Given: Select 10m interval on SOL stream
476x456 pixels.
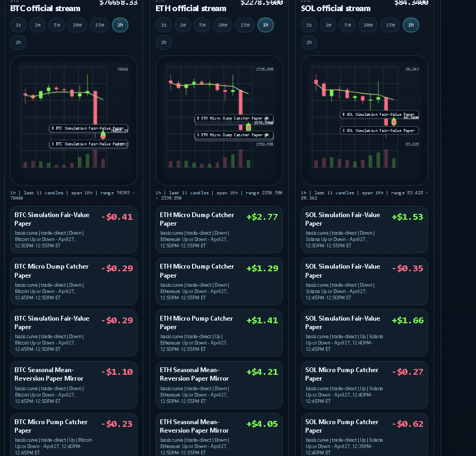Looking at the screenshot, I should pyautogui.click(x=368, y=25).
